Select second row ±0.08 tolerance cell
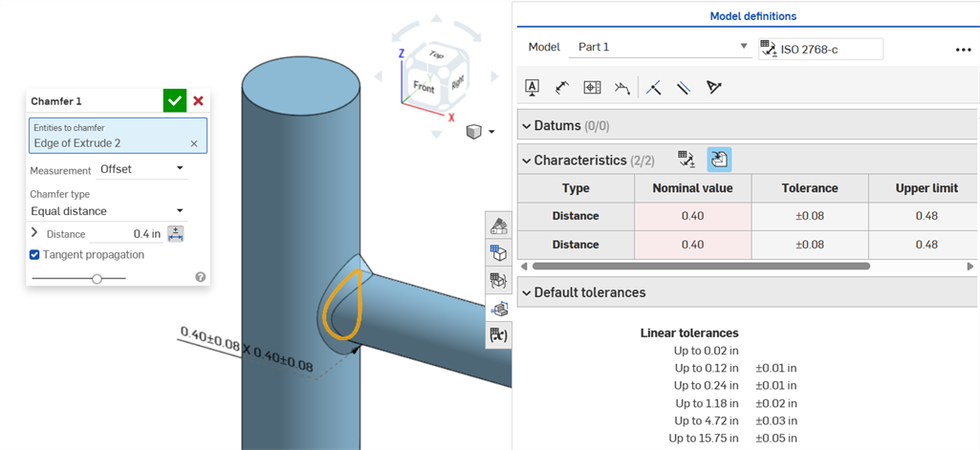980x450 pixels. tap(810, 245)
